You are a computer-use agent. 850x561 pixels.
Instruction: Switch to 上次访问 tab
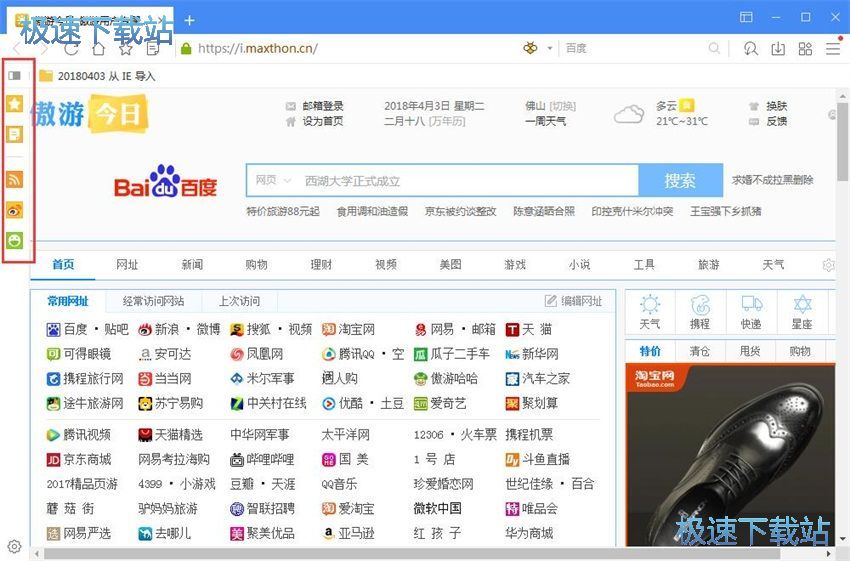239,301
